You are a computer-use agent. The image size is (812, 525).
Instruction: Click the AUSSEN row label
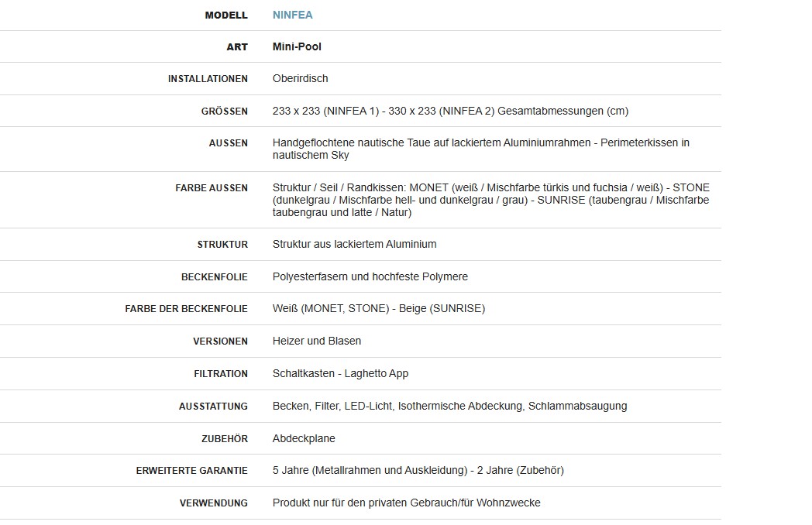pyautogui.click(x=228, y=143)
